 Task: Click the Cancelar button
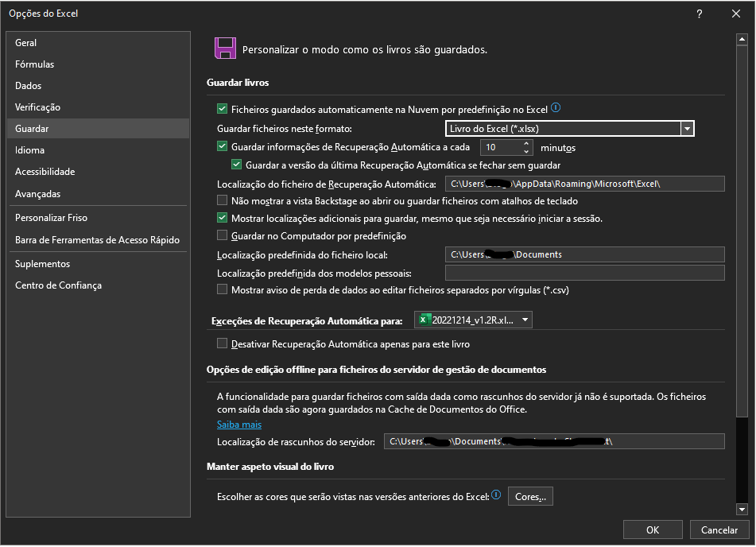tap(719, 530)
